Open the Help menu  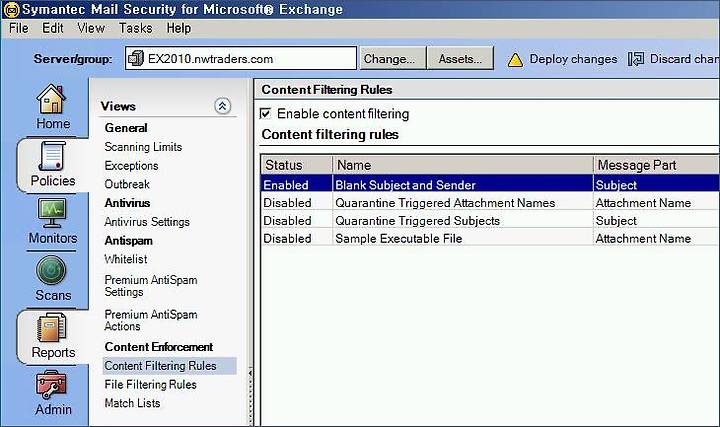coord(179,28)
